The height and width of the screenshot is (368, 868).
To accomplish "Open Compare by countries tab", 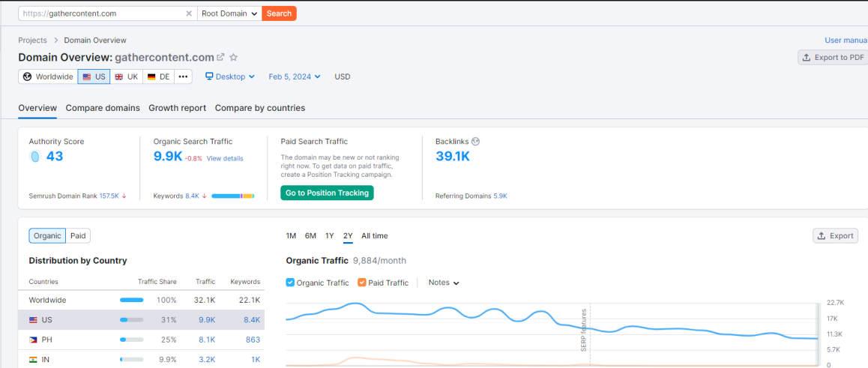I will point(260,108).
